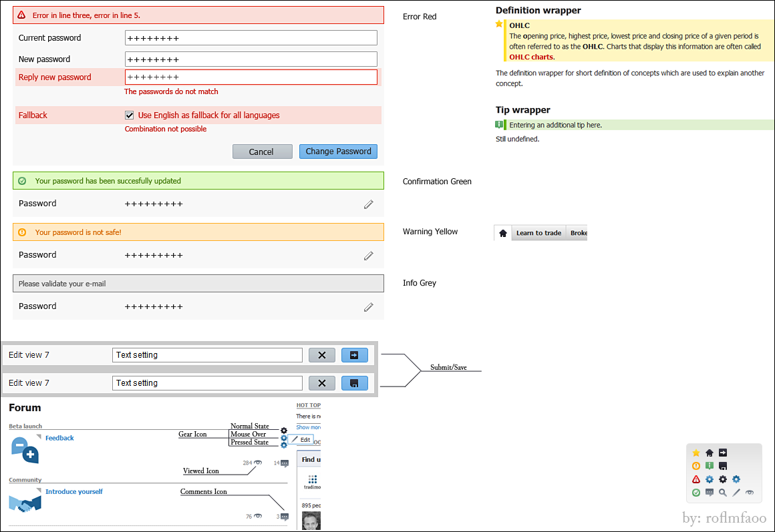Click pencil in Password row under yellow warning
Screen dimensions: 775x532
pos(369,256)
